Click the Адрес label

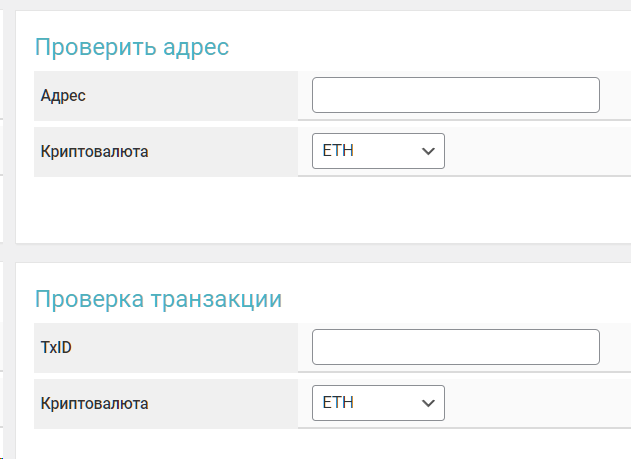pos(63,96)
